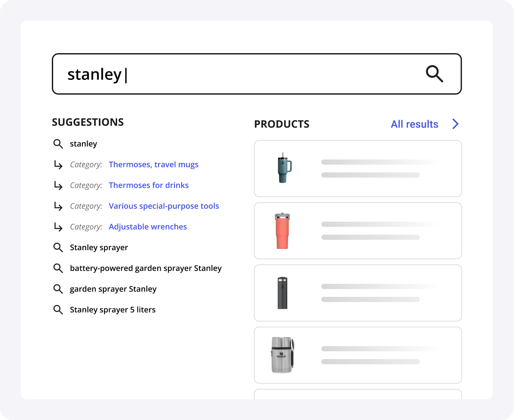Screen dimensions: 514x420
Task: Click the arrow icon before "Thermoses, travel mugs"
Action: click(58, 164)
